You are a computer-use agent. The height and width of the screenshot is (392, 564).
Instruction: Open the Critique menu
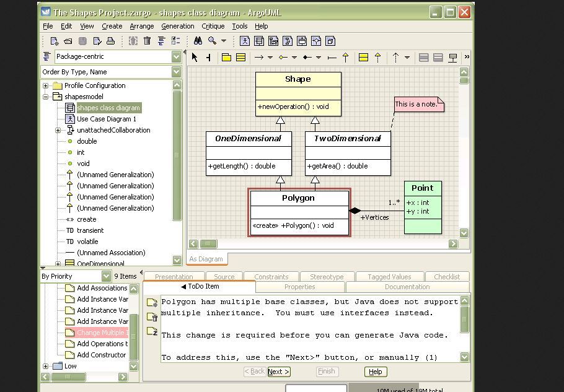213,26
